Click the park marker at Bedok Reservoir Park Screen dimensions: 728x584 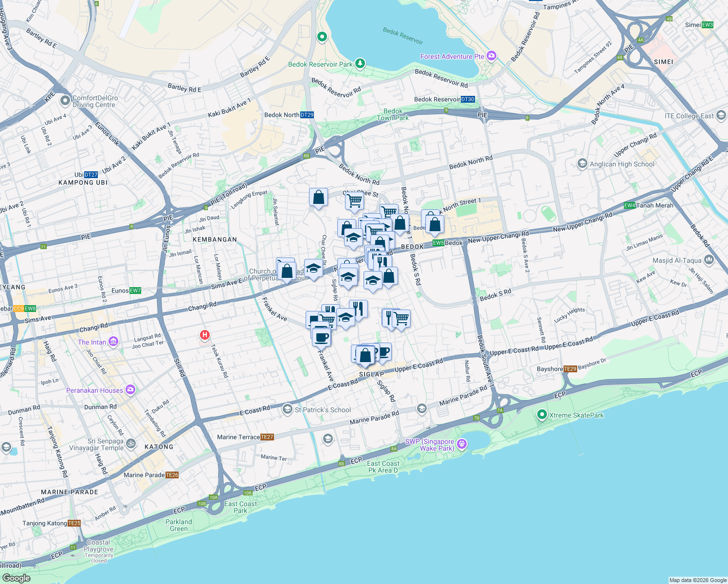[359, 62]
